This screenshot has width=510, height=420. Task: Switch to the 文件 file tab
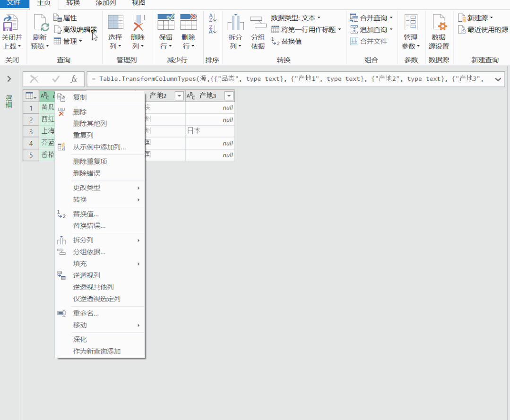tap(14, 3)
